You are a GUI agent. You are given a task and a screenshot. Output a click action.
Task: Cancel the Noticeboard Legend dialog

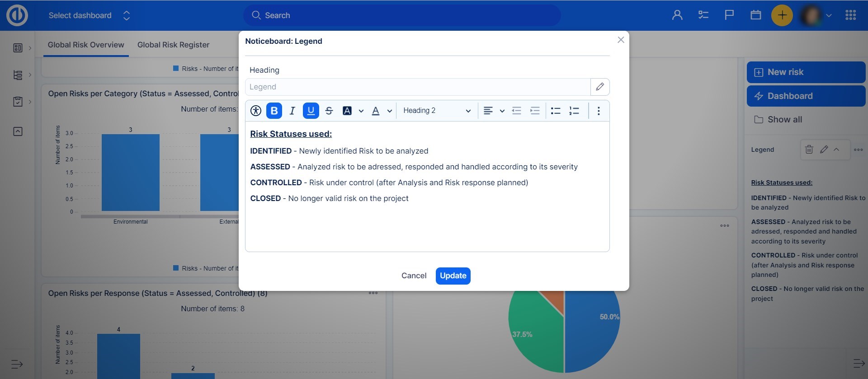(x=414, y=276)
